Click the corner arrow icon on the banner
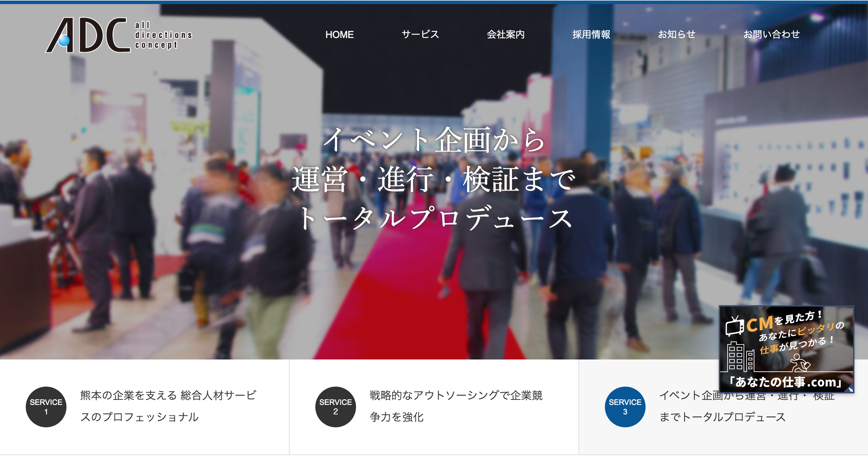This screenshot has width=868, height=468. point(850,390)
